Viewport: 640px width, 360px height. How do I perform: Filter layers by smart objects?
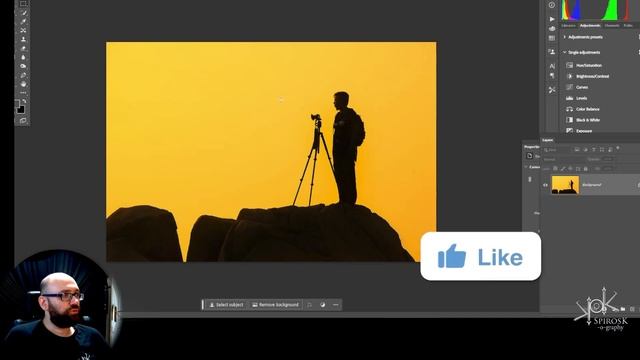pyautogui.click(x=610, y=150)
